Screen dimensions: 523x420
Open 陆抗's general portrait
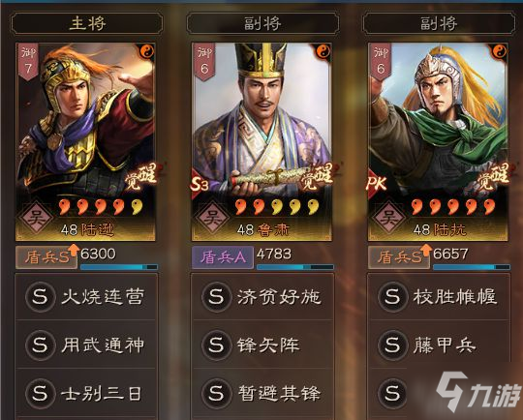438,141
